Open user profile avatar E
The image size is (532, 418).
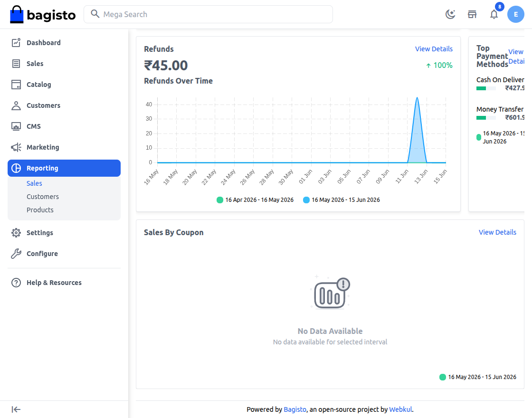pyautogui.click(x=516, y=14)
